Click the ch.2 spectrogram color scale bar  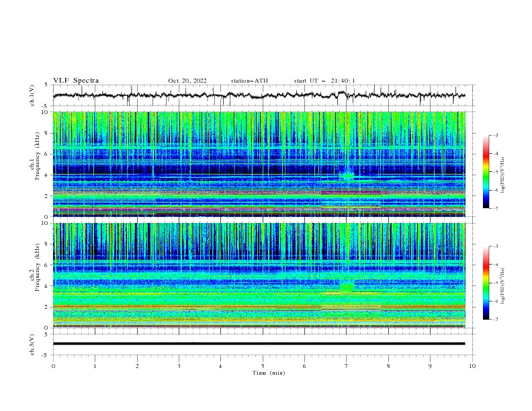pyautogui.click(x=486, y=283)
